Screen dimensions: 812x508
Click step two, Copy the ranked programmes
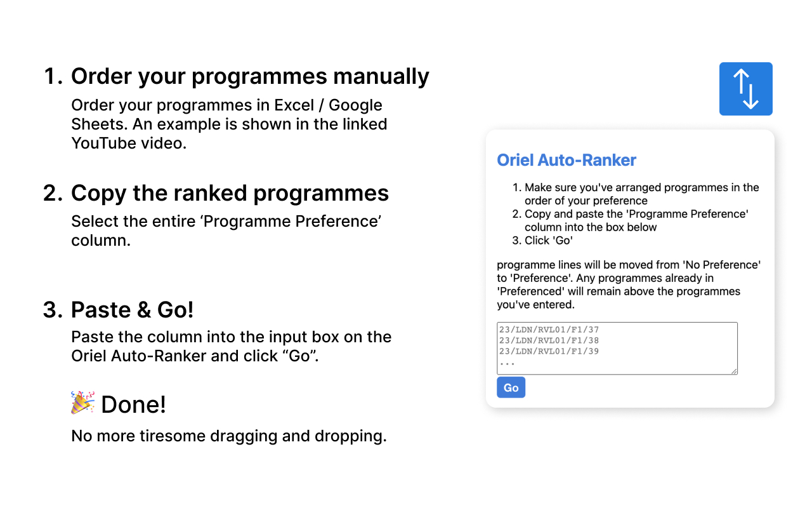coord(230,193)
